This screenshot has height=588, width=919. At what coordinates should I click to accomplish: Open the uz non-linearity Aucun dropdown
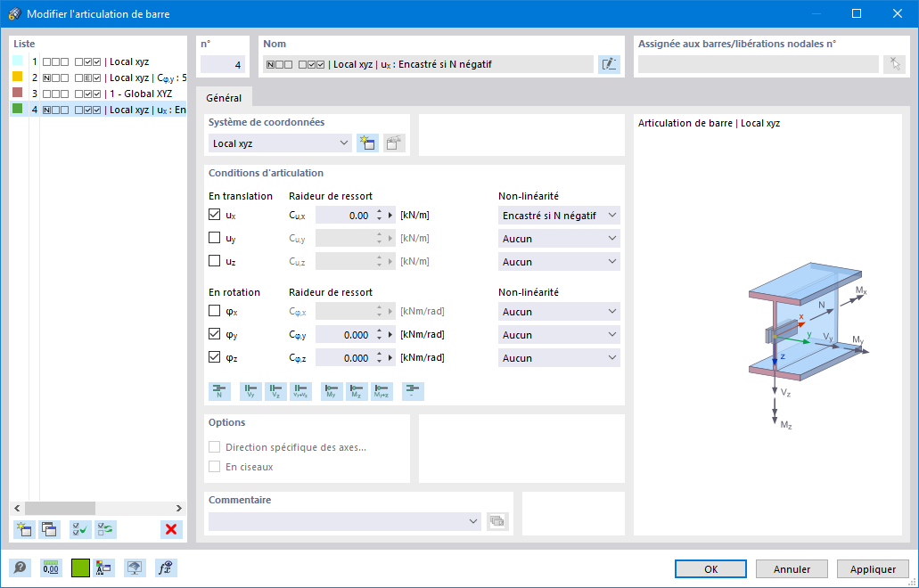(559, 261)
